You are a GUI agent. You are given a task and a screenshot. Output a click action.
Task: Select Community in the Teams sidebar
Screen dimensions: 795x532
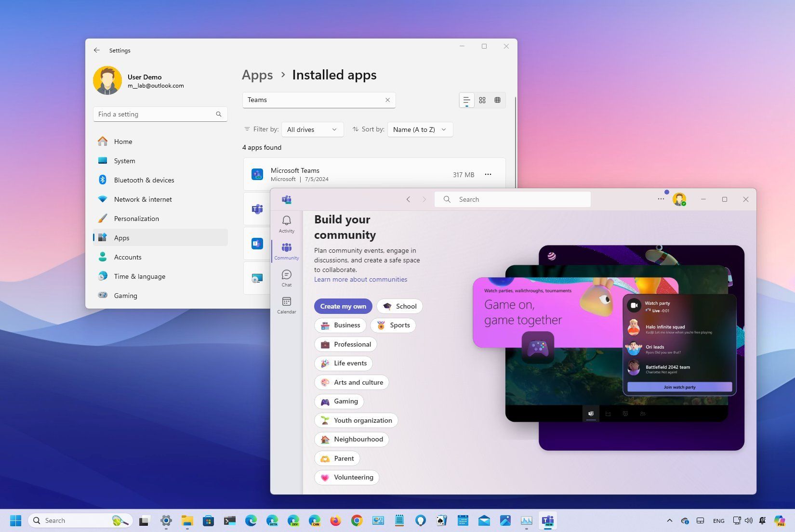coord(286,251)
